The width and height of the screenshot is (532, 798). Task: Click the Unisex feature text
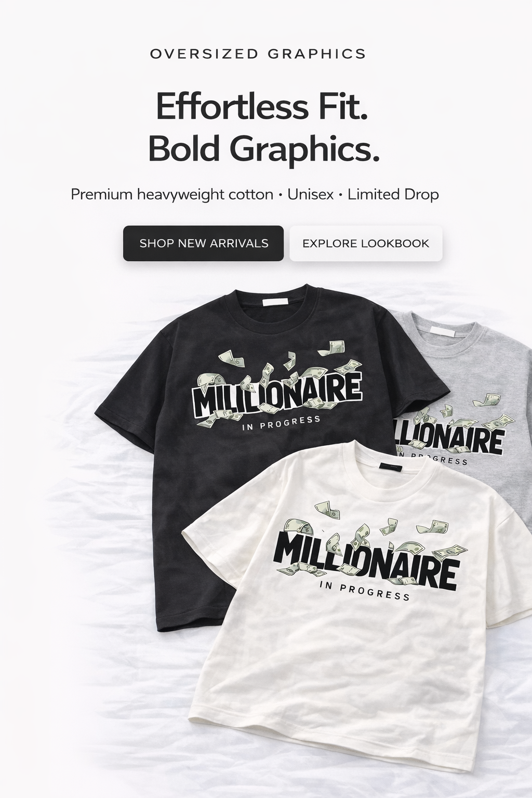[311, 194]
